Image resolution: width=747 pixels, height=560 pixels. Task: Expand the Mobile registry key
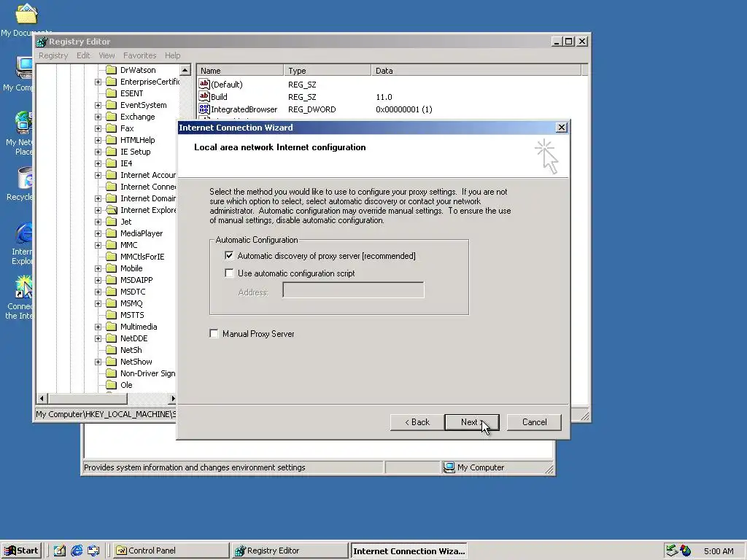tap(98, 268)
